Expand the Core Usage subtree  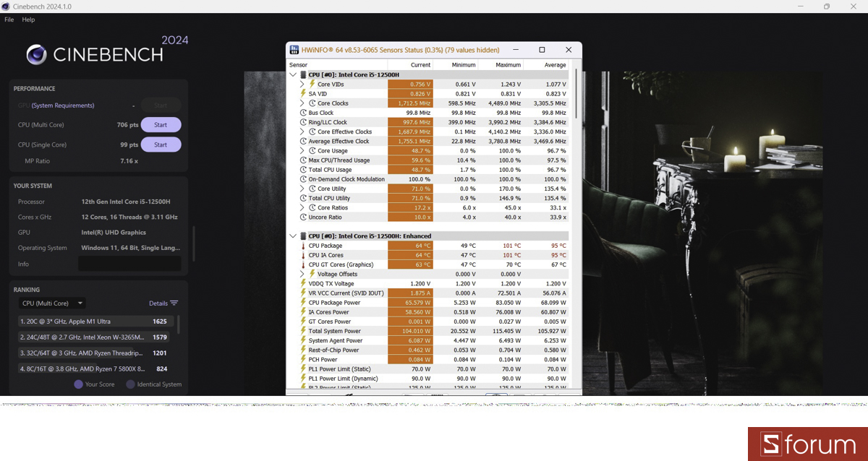pyautogui.click(x=302, y=150)
